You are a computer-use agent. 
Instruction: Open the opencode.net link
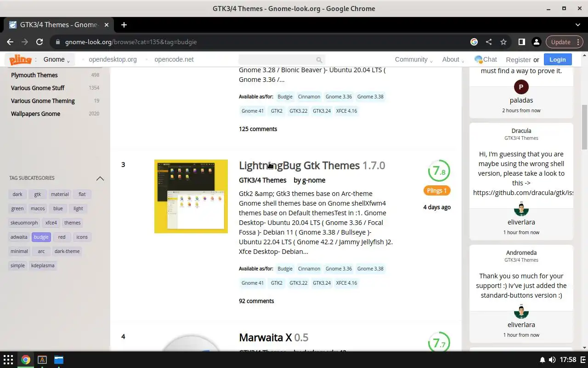pyautogui.click(x=174, y=59)
